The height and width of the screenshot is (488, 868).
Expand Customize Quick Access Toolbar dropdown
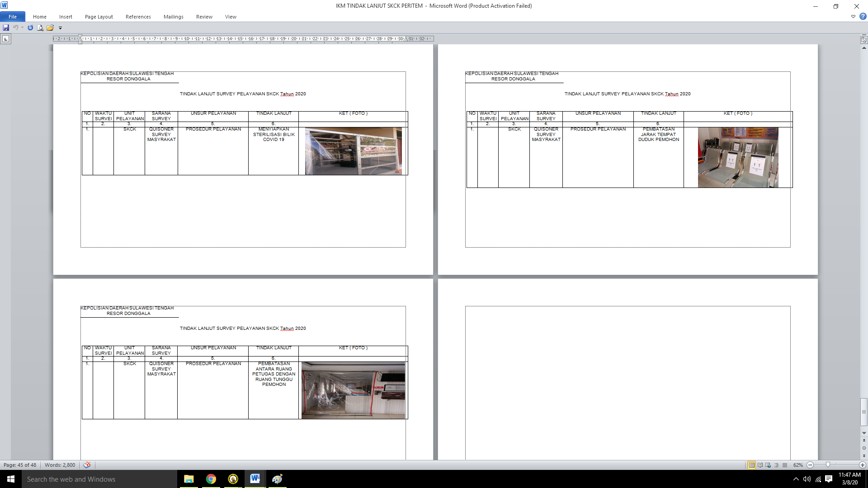(60, 28)
